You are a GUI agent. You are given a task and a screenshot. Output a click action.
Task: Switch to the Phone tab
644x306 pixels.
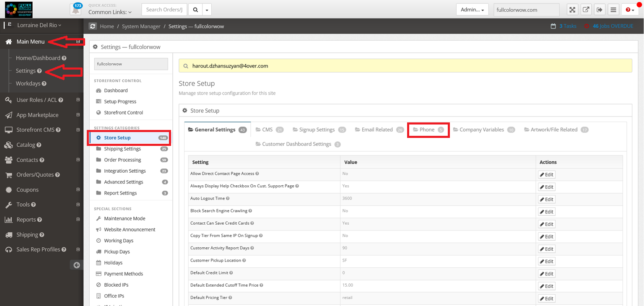click(428, 130)
